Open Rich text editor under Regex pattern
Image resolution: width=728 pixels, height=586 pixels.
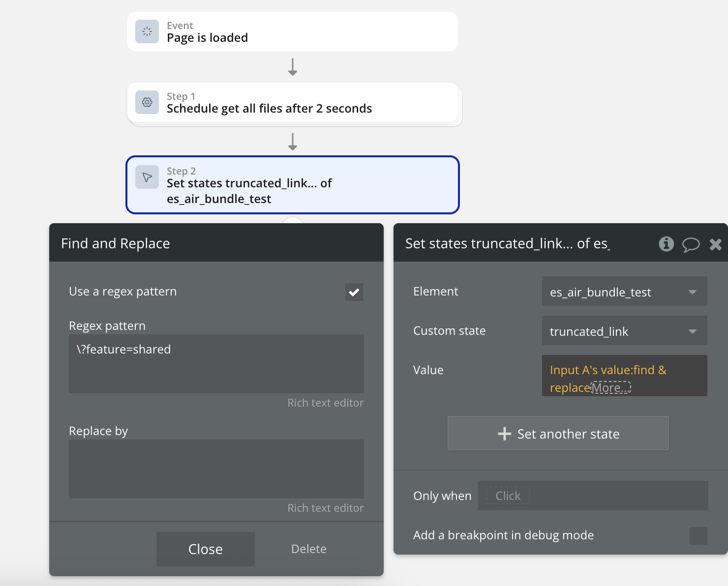pyautogui.click(x=326, y=403)
